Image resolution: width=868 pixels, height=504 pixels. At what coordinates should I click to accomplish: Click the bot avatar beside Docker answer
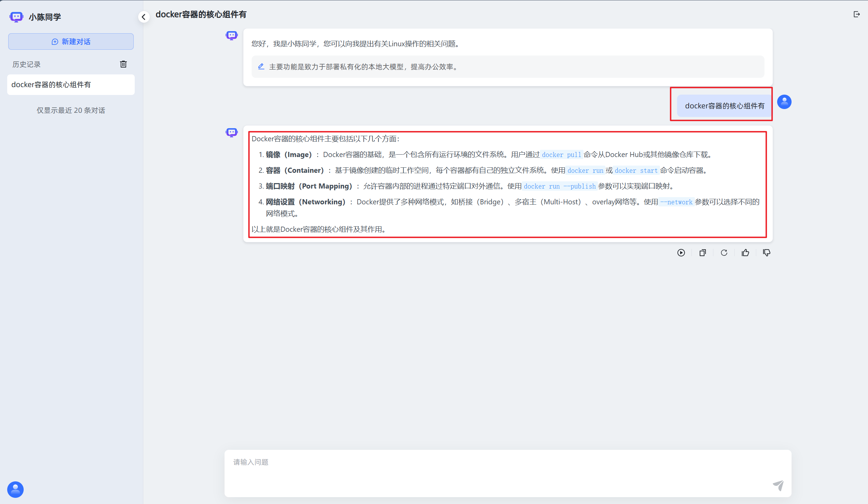tap(231, 132)
